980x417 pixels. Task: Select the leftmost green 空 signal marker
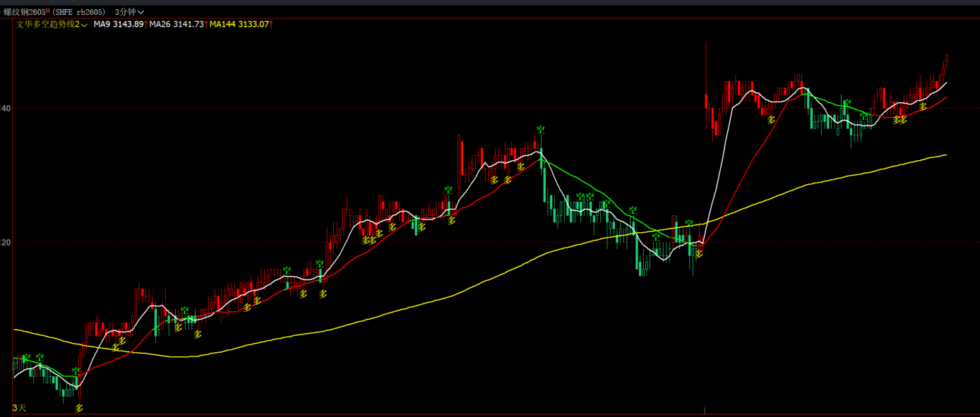(27, 358)
